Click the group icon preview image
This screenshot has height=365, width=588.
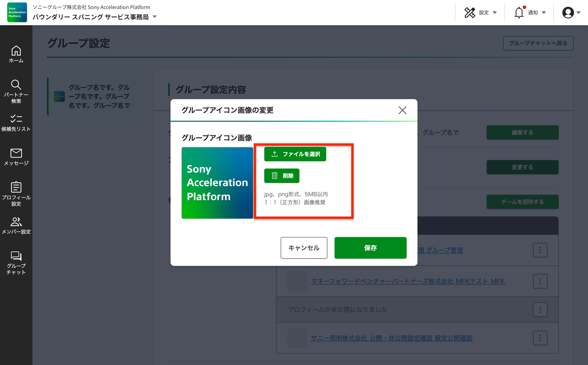pyautogui.click(x=217, y=183)
